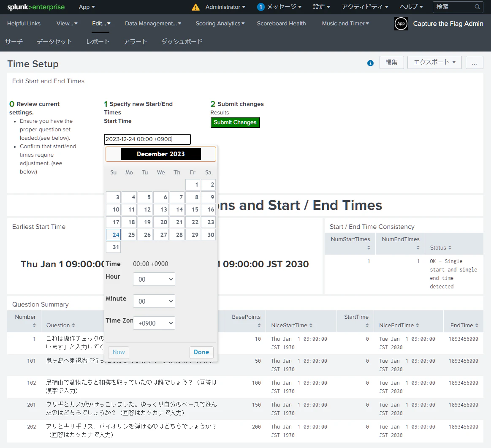491x448 pixels.
Task: Click the blue message count badge
Action: point(260,7)
